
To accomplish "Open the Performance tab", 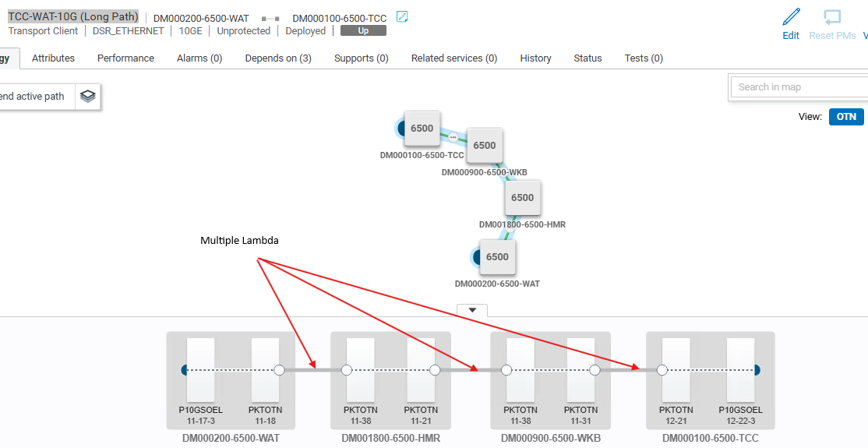I will 125,58.
